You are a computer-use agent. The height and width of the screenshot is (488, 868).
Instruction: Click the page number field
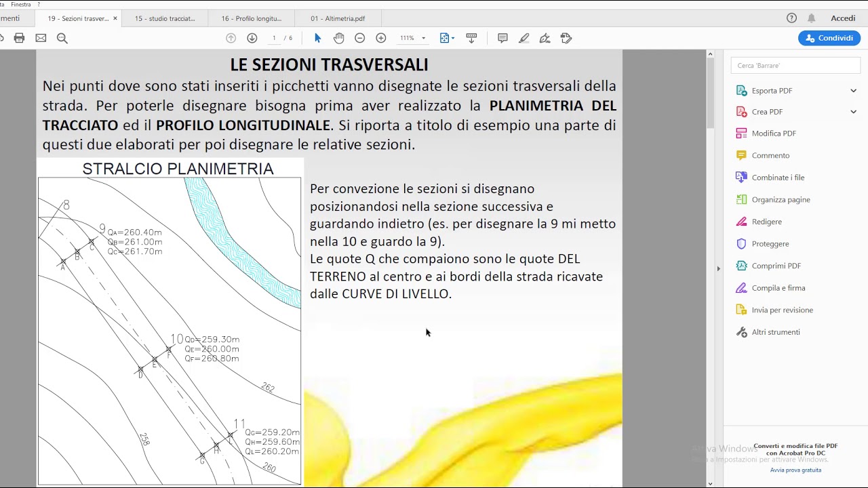tap(274, 38)
